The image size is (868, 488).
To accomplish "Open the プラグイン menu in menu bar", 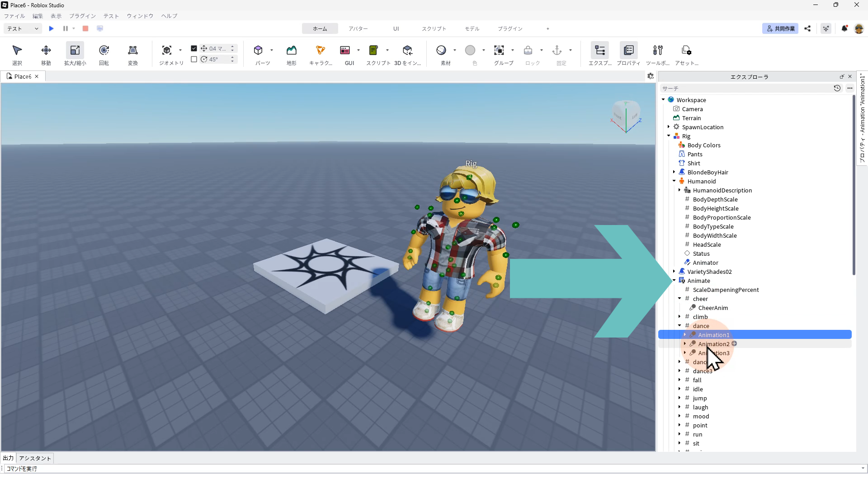I will point(82,16).
